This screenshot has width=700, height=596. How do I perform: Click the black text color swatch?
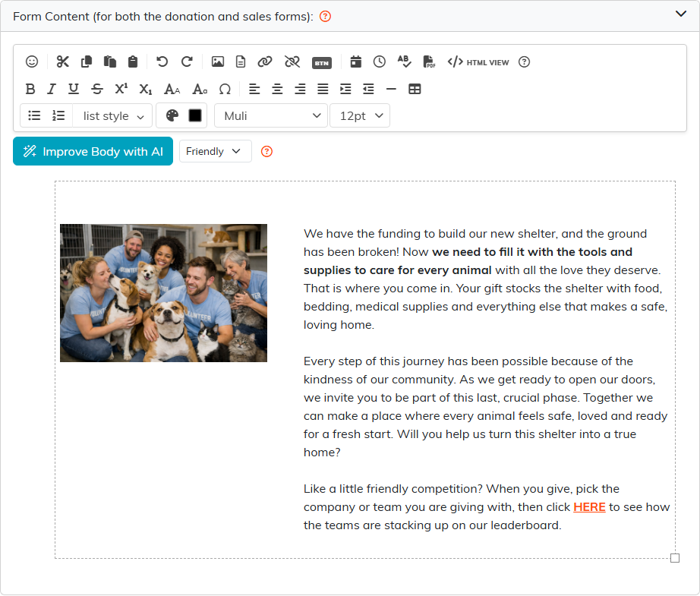point(195,115)
